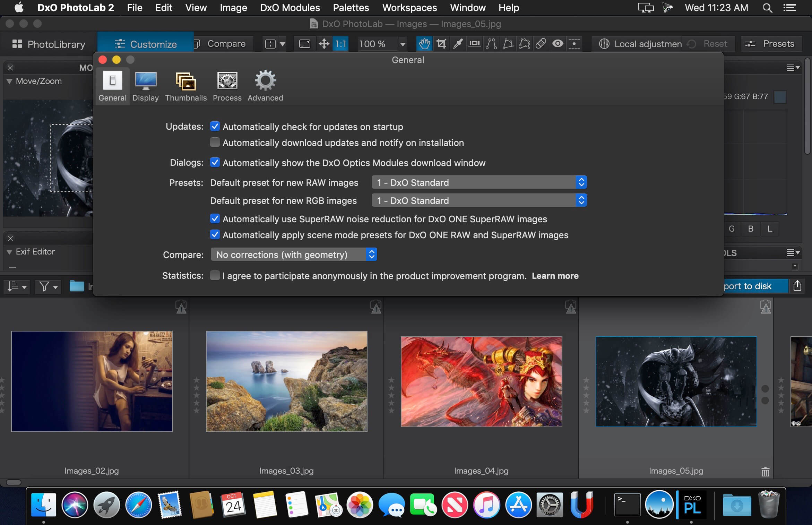
Task: Agree to product improvement program checkbox
Action: point(215,276)
